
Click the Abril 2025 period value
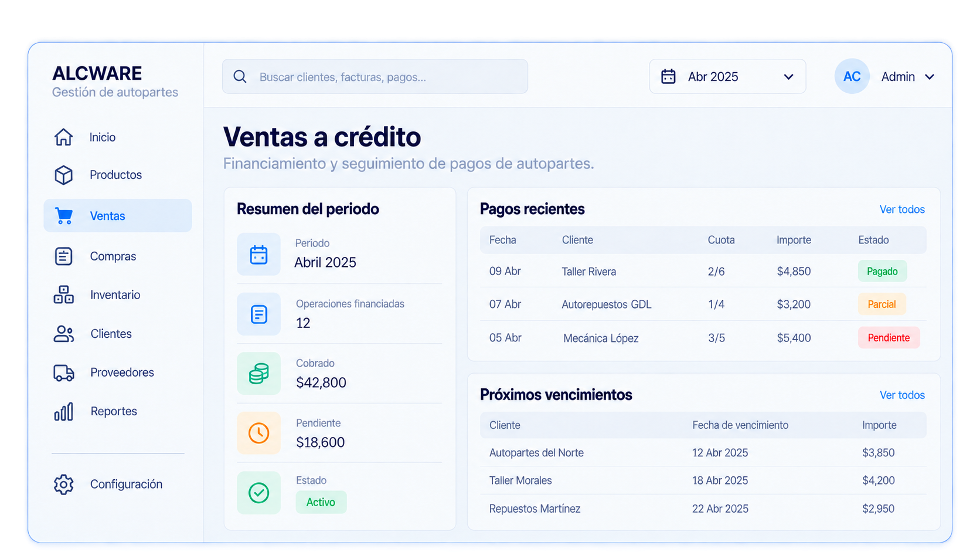pyautogui.click(x=325, y=262)
